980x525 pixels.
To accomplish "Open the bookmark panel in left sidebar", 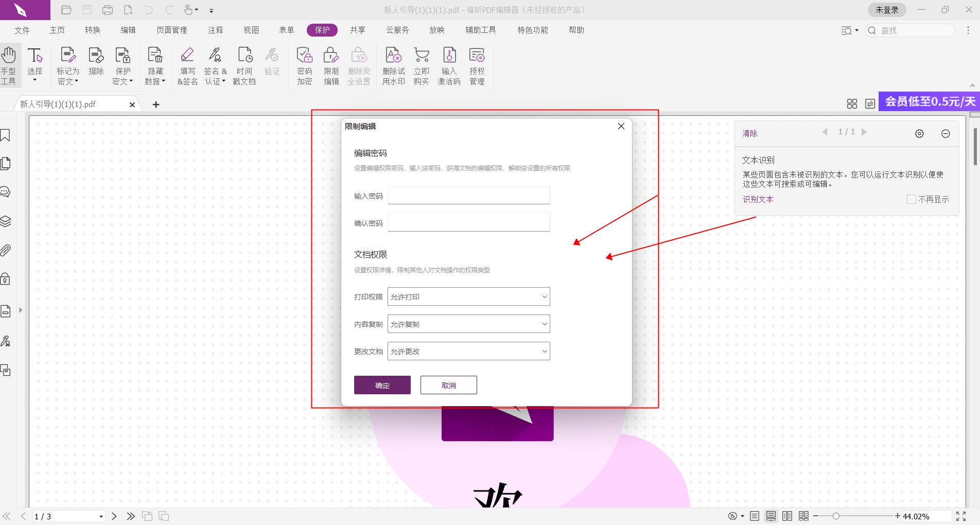I will 6,135.
